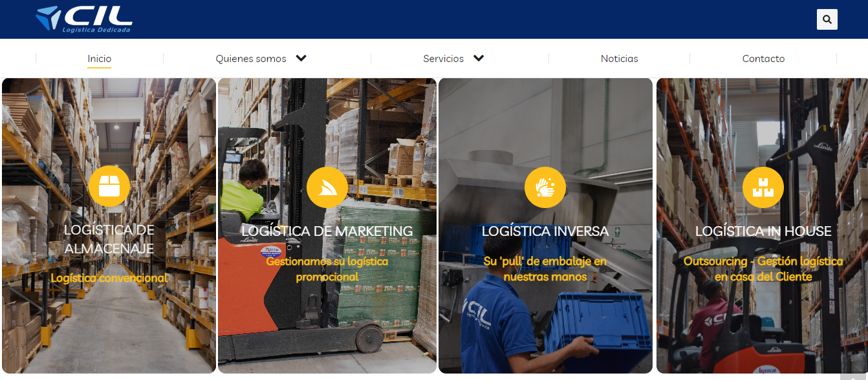The image size is (868, 380).
Task: Click the yellow marketing logistics circle icon
Action: pyautogui.click(x=327, y=187)
